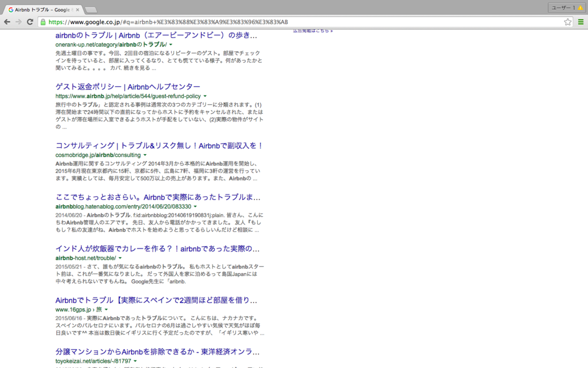Click the snippet starting 2015/05/21 - さて
588x368 pixels.
pos(160,274)
